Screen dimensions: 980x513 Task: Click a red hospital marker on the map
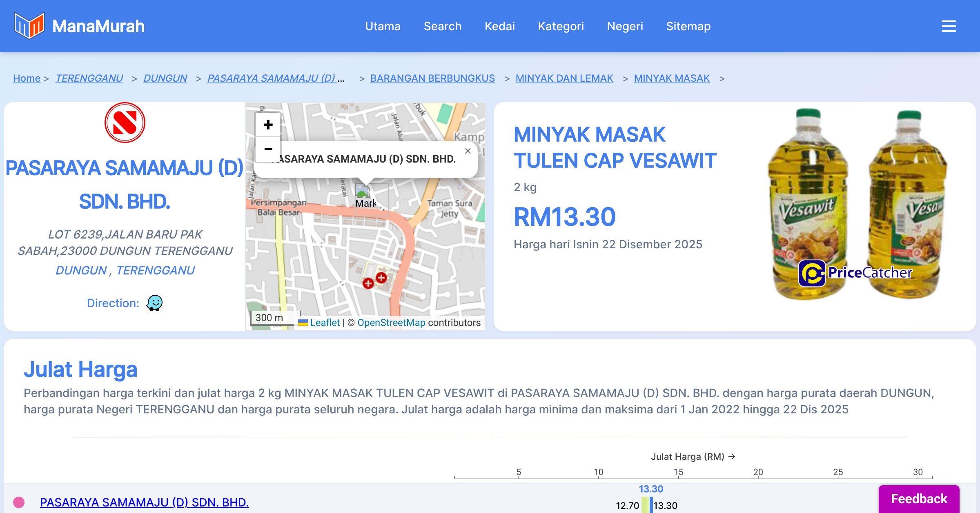coord(381,278)
